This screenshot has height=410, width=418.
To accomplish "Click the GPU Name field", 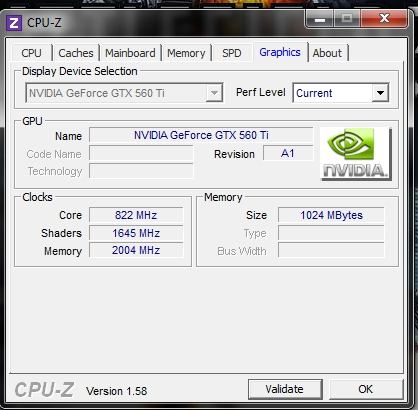I will coord(201,135).
